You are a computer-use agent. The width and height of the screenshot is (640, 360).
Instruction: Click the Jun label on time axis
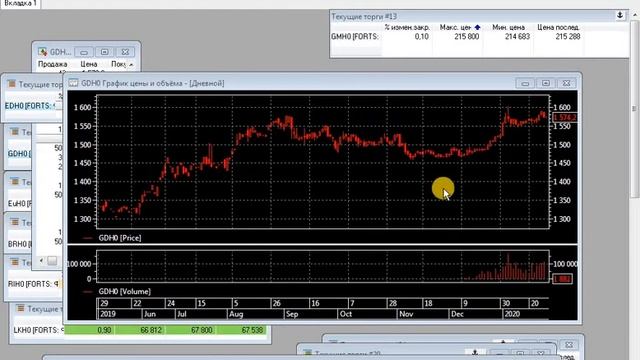point(150,314)
